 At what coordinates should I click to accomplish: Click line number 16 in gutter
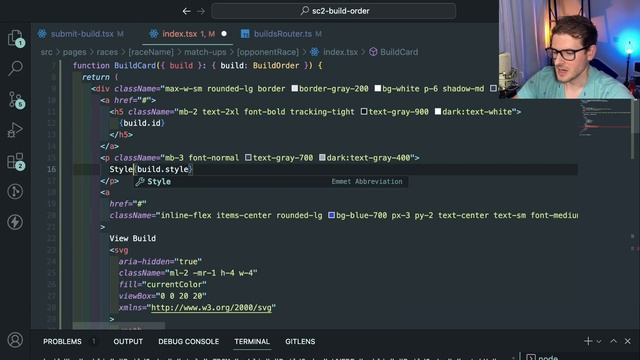(x=52, y=169)
